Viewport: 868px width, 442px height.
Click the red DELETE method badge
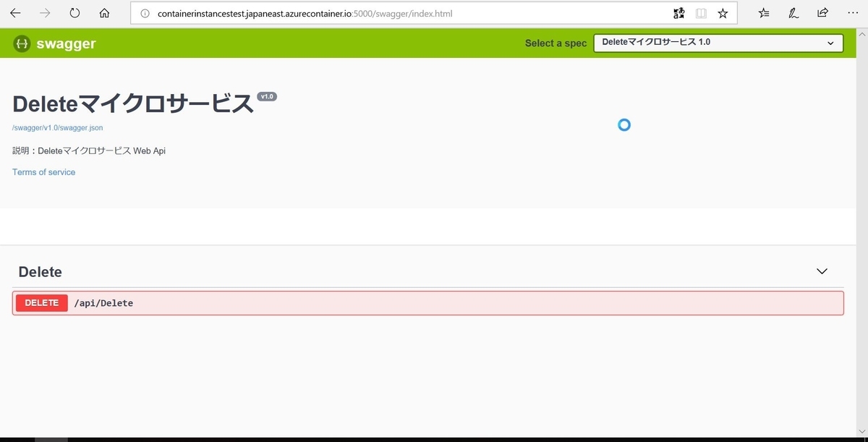point(41,302)
